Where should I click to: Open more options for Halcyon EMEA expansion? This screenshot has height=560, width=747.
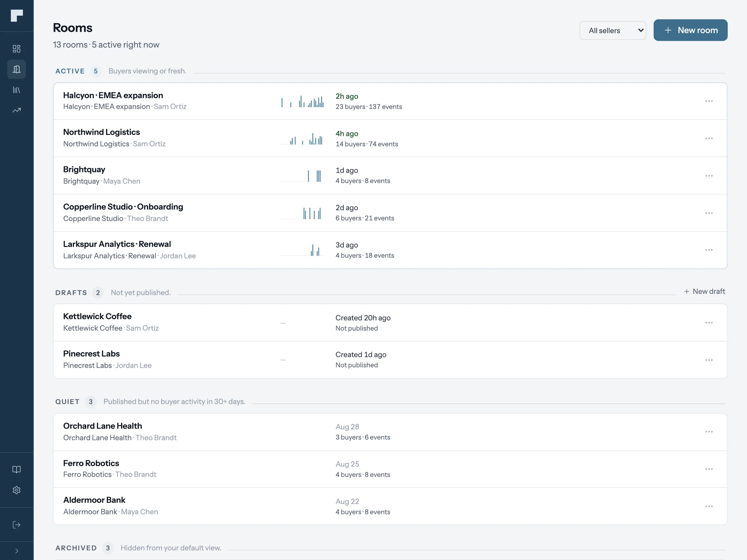(x=709, y=101)
